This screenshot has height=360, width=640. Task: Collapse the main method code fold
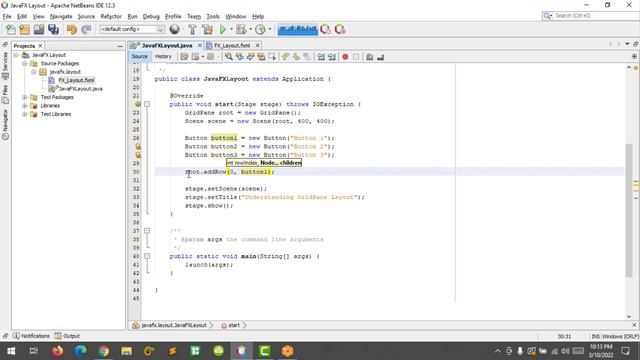click(x=147, y=256)
